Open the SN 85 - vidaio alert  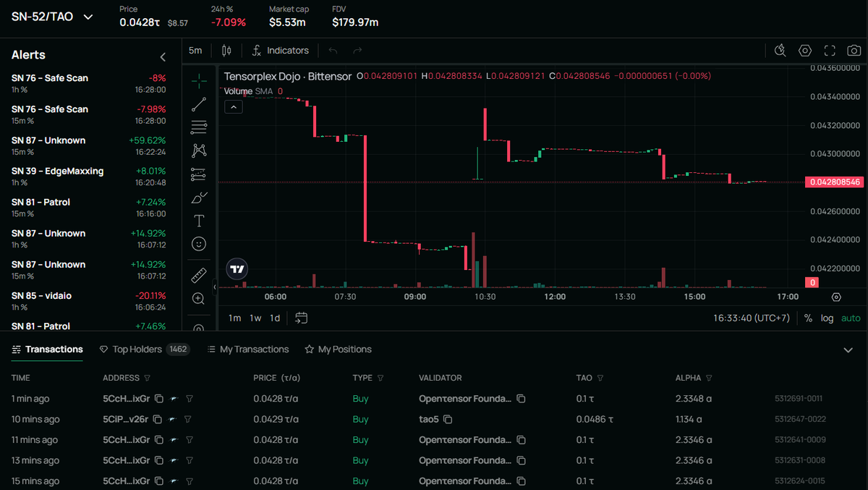click(89, 301)
